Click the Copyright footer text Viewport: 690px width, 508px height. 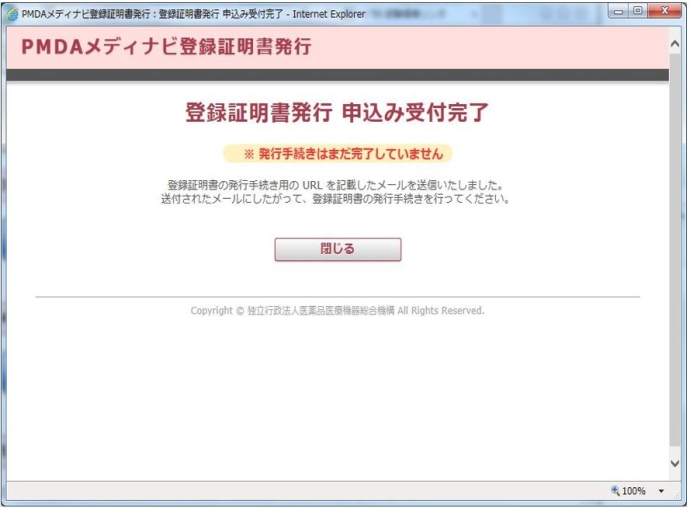337,311
